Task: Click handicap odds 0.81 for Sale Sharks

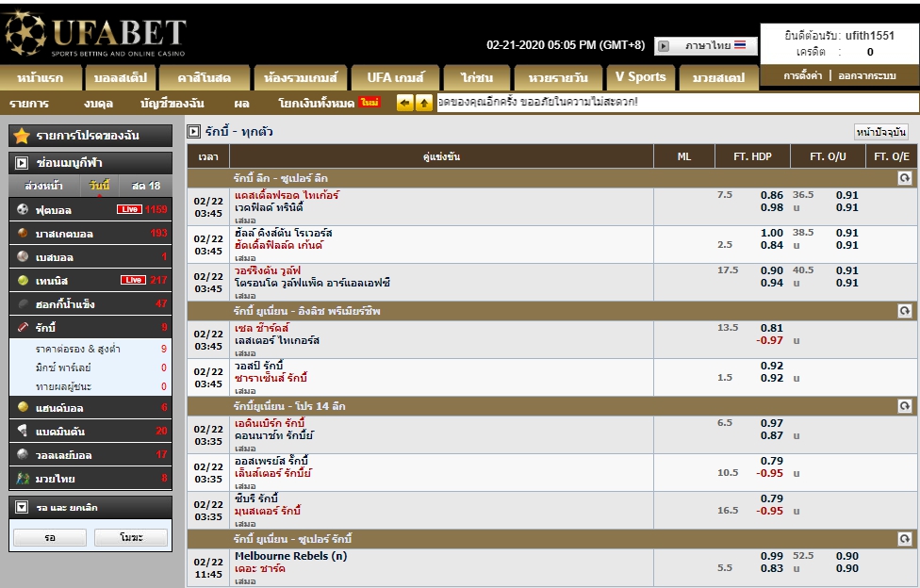Action: [772, 327]
